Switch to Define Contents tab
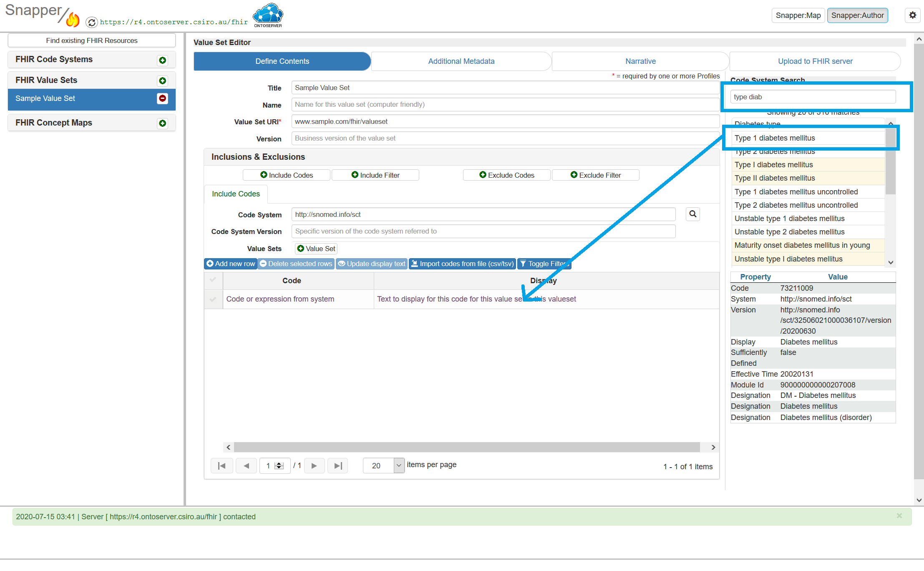Viewport: 924px width, 571px height. click(282, 61)
